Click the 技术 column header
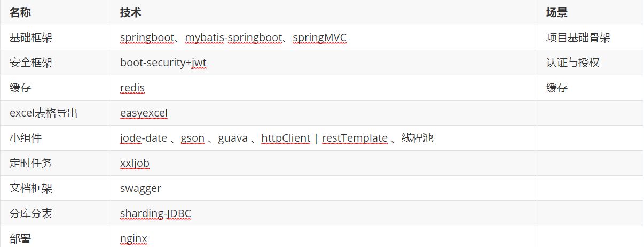This screenshot has width=644, height=247. tap(131, 12)
